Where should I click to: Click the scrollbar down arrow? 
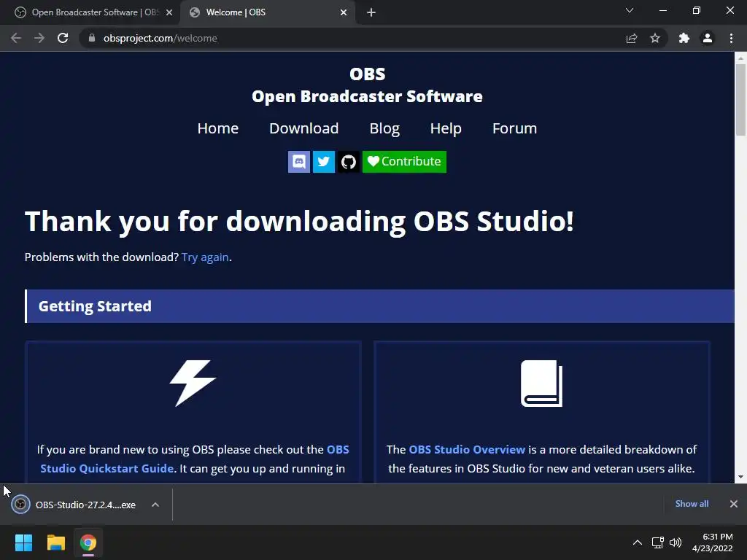pyautogui.click(x=740, y=477)
